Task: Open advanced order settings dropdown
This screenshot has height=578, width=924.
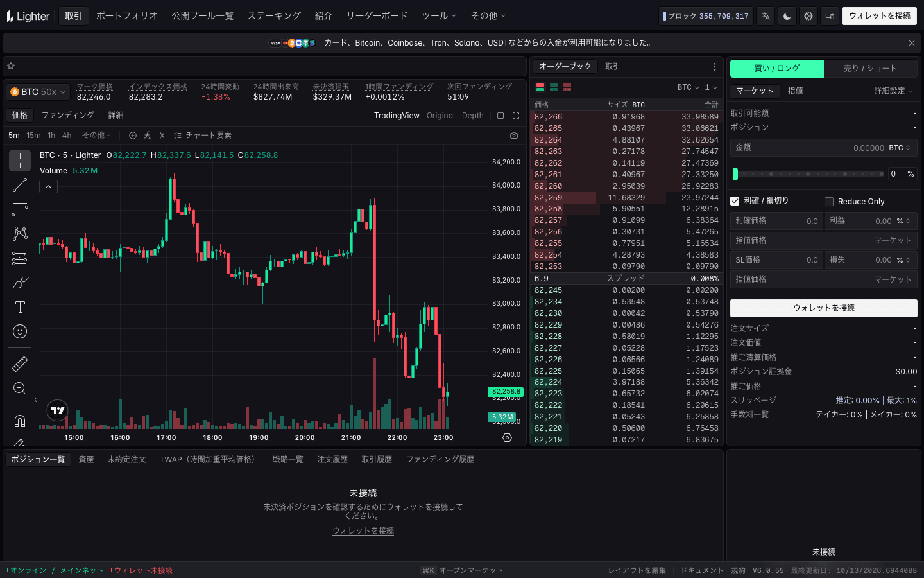Action: click(x=893, y=91)
